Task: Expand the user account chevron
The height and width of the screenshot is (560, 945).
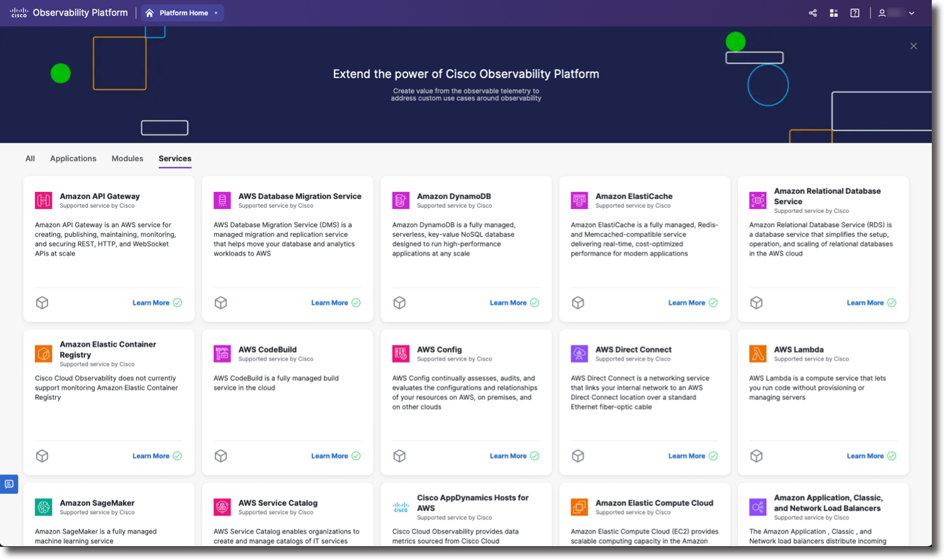Action: [912, 13]
